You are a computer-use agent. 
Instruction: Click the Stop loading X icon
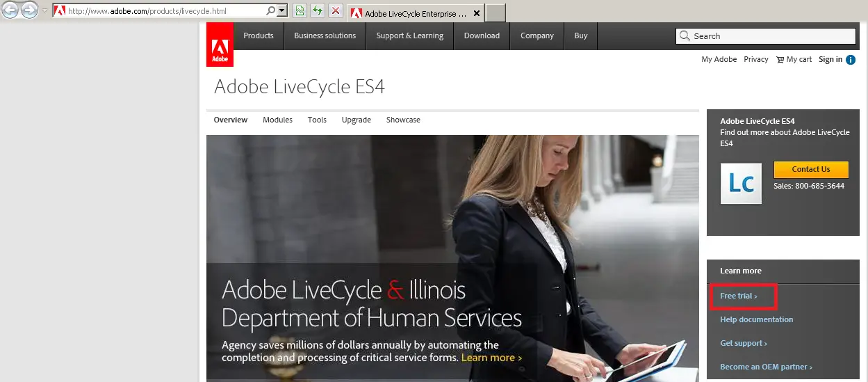336,10
